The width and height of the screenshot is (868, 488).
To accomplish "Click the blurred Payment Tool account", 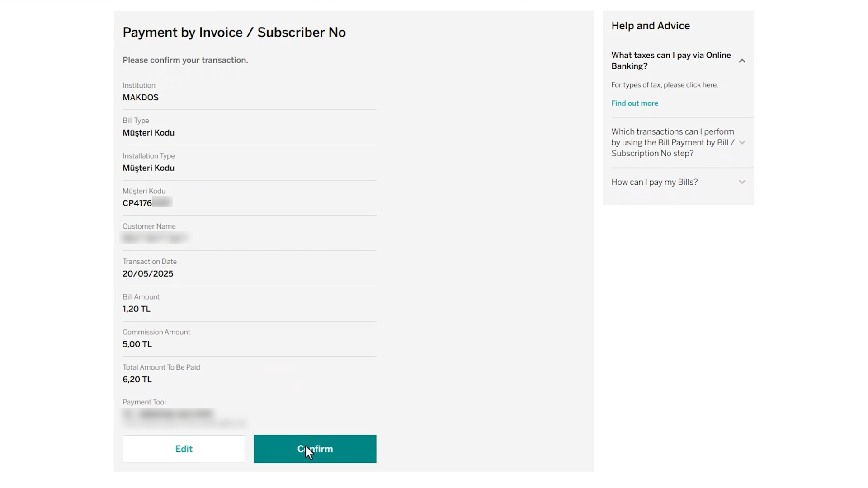I will point(184,418).
